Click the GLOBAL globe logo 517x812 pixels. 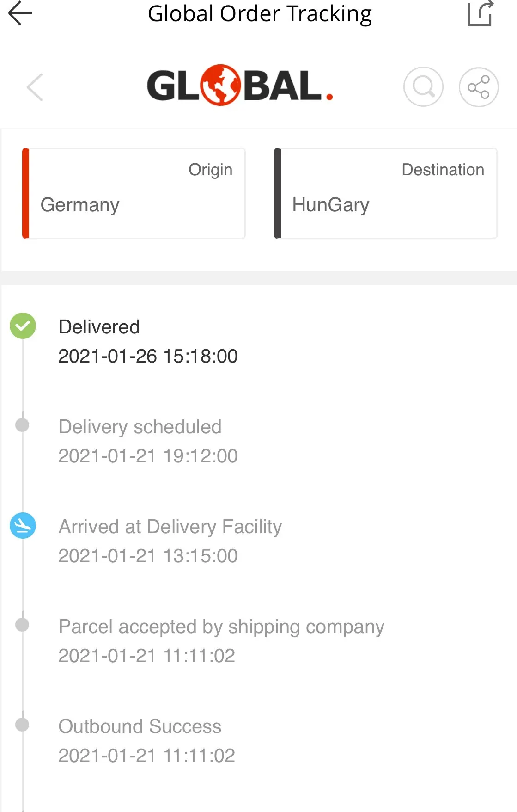pos(240,86)
